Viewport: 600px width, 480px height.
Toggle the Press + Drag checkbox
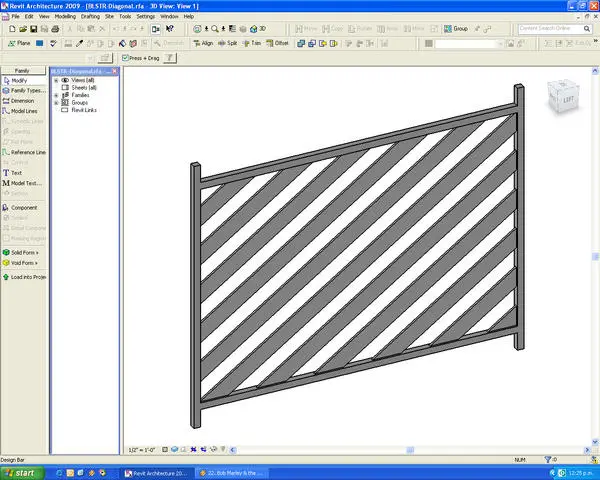point(125,58)
